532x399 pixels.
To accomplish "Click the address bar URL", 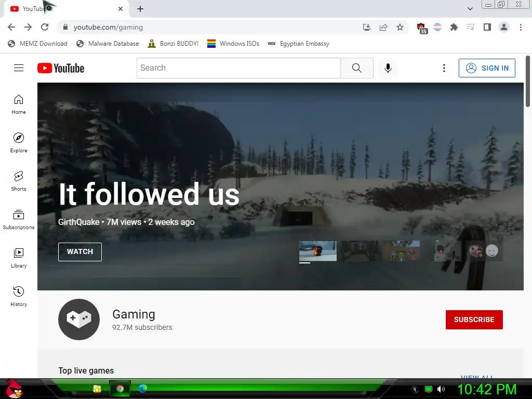I will tap(108, 27).
